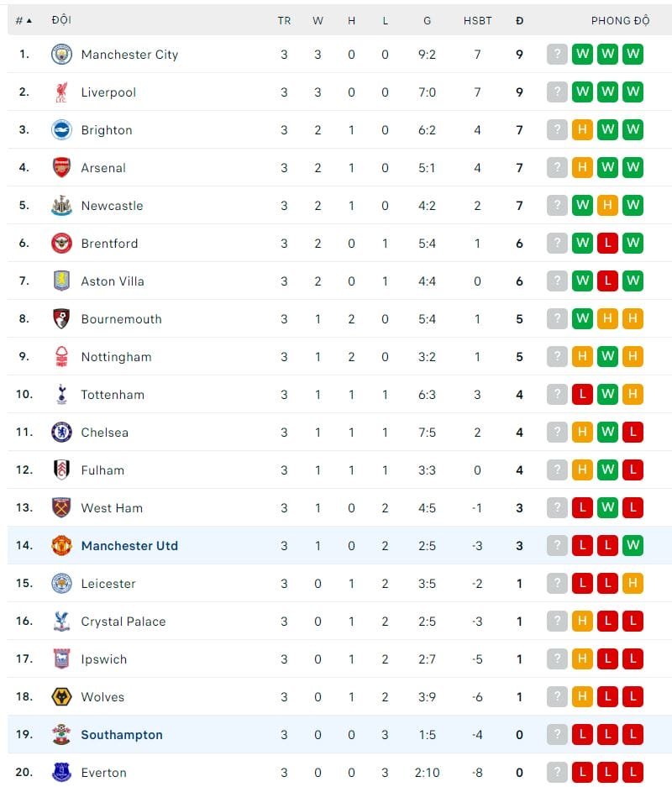Click Tottenham's upcoming match question mark badge
The height and width of the screenshot is (787, 672).
(557, 394)
